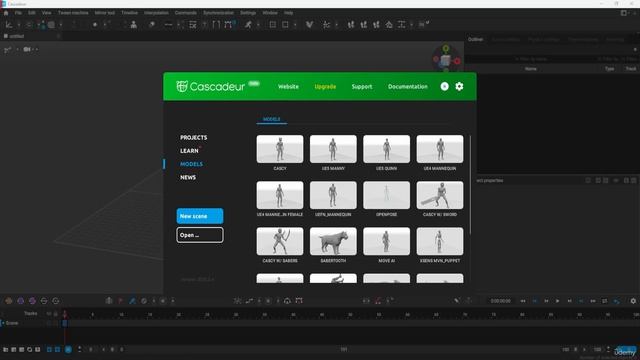The image size is (640, 360).
Task: Open the File menu
Action: click(18, 13)
